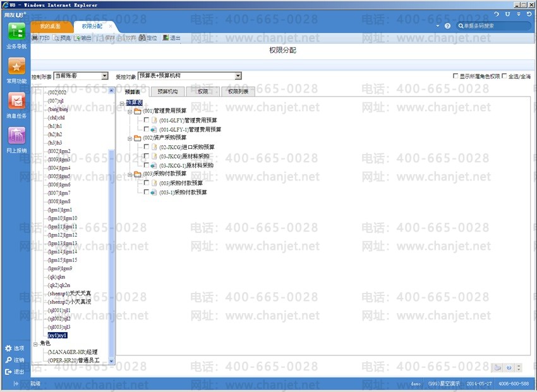Click the 定位 binoculars toolbar icon
Viewport: 537px width, 392px height.
(143, 38)
